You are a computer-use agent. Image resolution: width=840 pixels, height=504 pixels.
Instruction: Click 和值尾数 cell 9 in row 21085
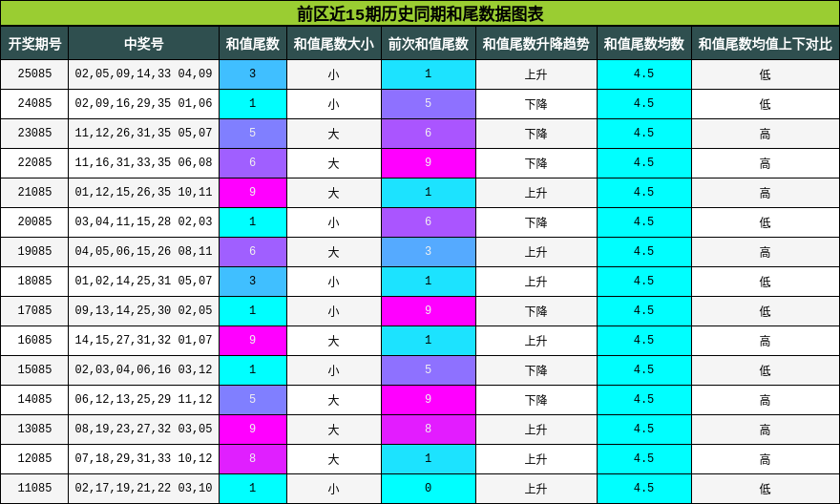click(253, 192)
